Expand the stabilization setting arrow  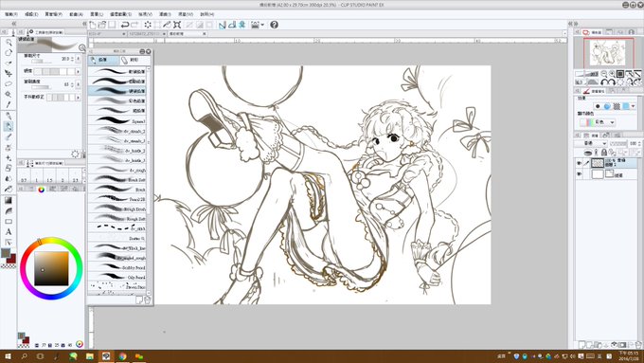[x=79, y=98]
